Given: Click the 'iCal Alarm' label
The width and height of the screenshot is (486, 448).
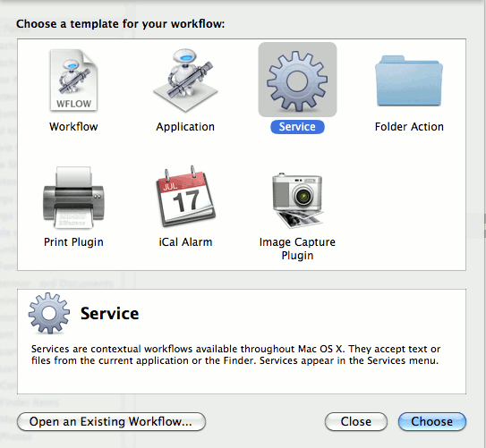Looking at the screenshot, I should [185, 242].
